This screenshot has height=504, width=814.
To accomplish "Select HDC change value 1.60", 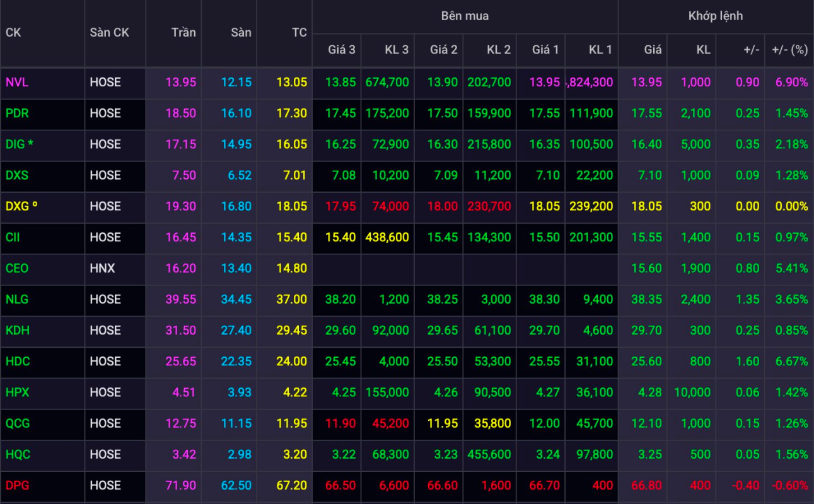I will point(748,361).
